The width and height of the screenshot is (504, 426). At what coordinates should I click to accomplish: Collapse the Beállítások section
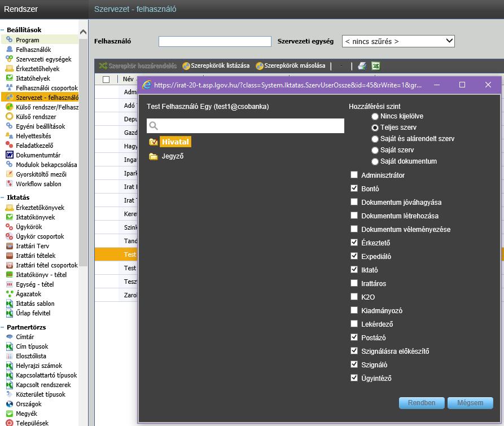(x=2, y=30)
